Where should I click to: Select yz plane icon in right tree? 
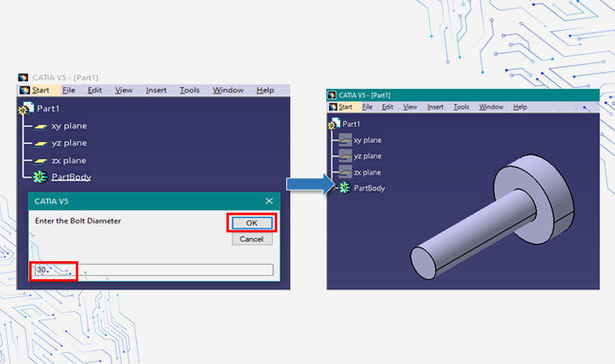click(x=345, y=156)
